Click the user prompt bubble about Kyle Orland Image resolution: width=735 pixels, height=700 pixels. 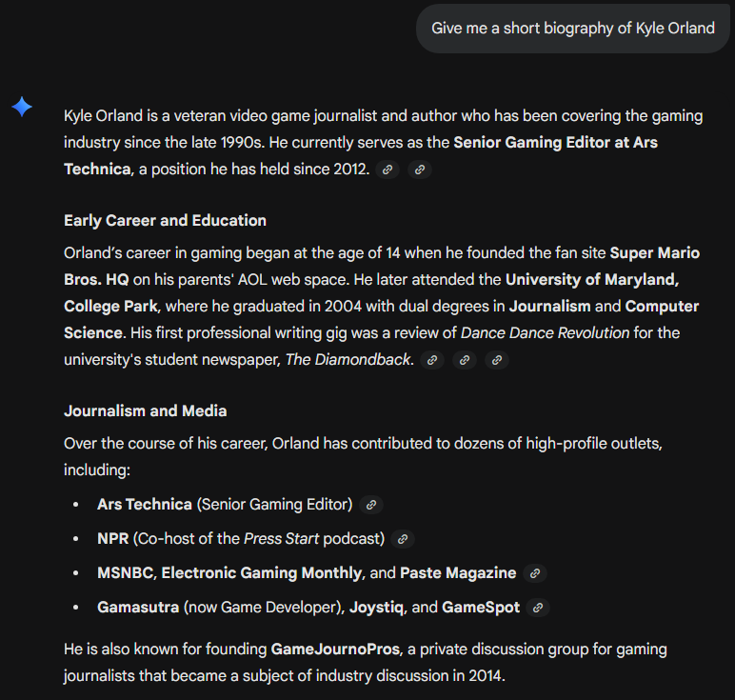pyautogui.click(x=572, y=29)
